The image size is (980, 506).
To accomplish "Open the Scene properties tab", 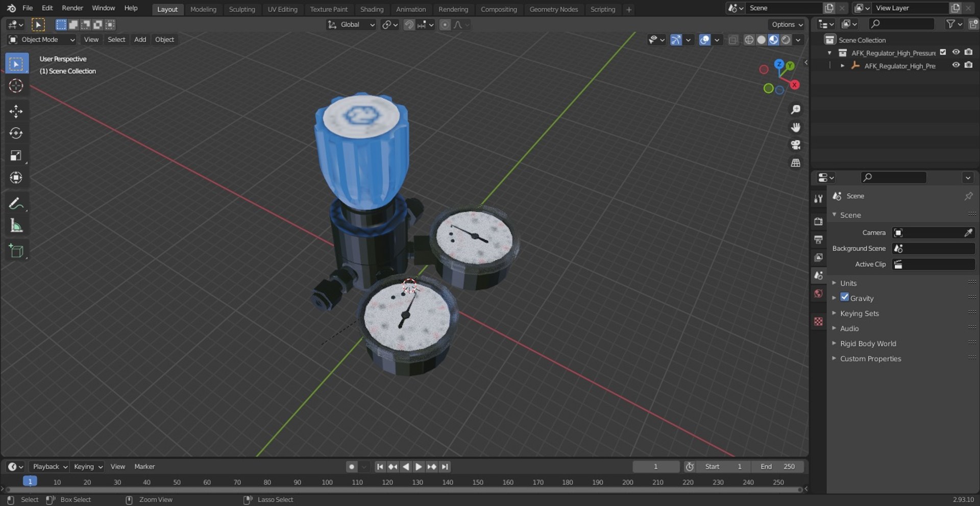I will 818,275.
